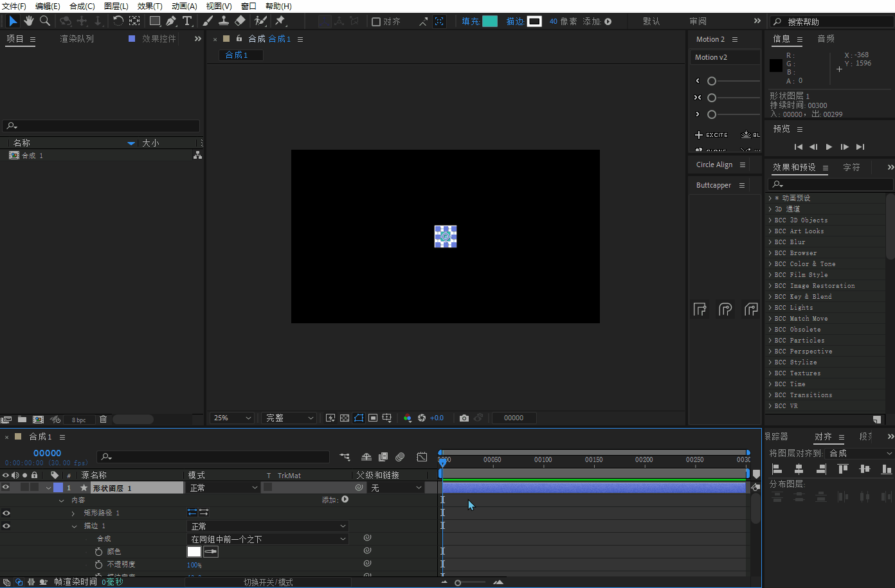Viewport: 895px width, 588px height.
Task: Open the 效果(T) menu
Action: click(150, 6)
